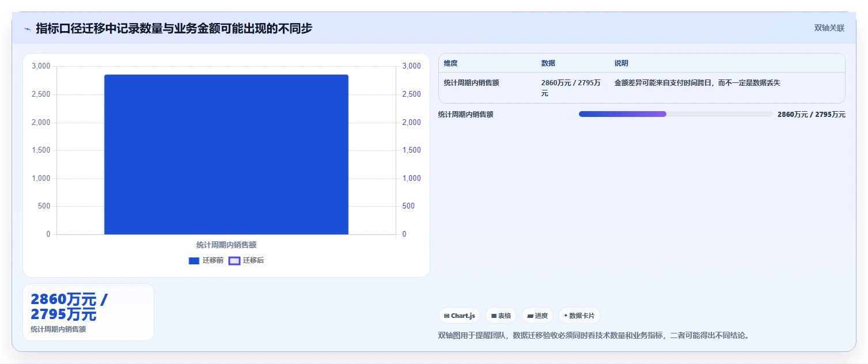
Task: Click the lightning icon before the title
Action: [27, 29]
